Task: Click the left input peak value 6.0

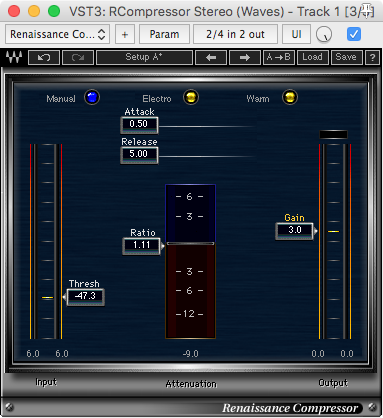Action: coord(33,354)
